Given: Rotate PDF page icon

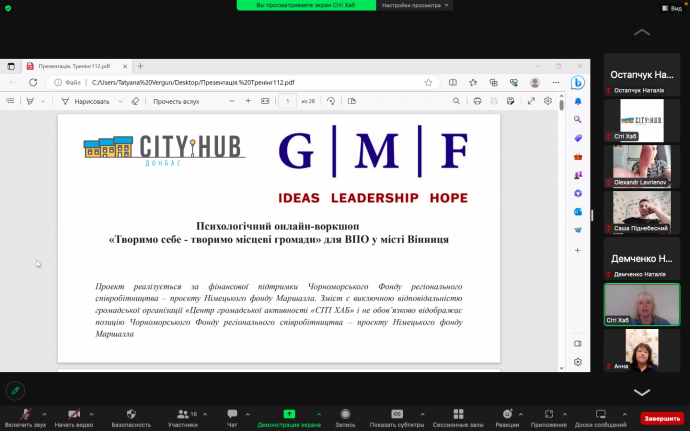Looking at the screenshot, I should tap(330, 101).
